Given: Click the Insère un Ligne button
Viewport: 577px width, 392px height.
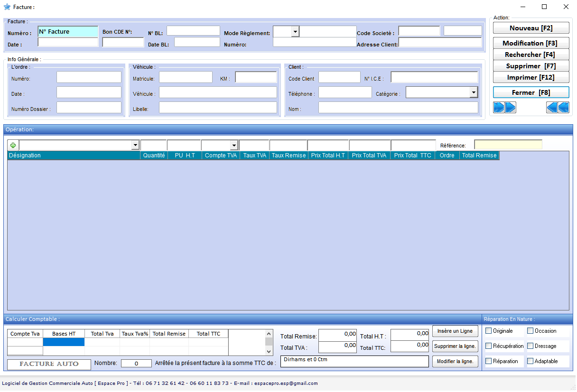Looking at the screenshot, I should [x=455, y=331].
